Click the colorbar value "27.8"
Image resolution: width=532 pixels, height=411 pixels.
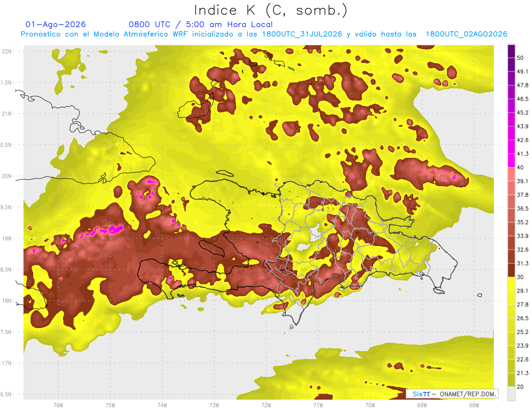(522, 304)
